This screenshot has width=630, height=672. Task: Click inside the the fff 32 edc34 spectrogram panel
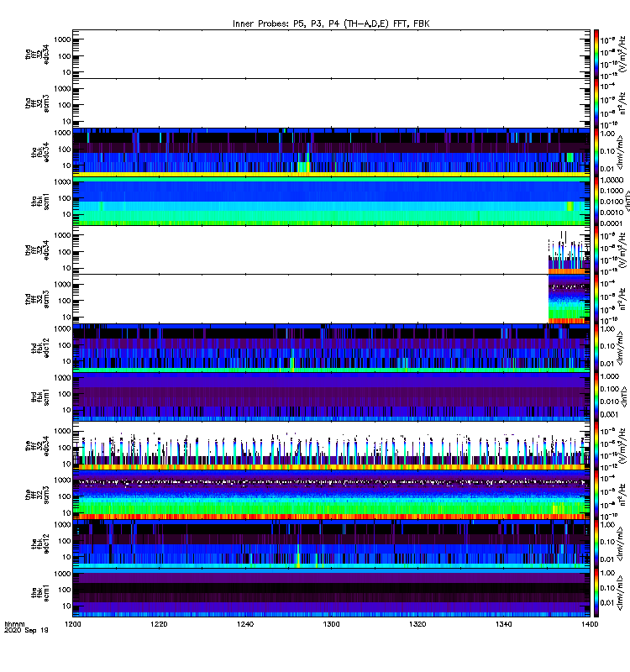[331, 446]
